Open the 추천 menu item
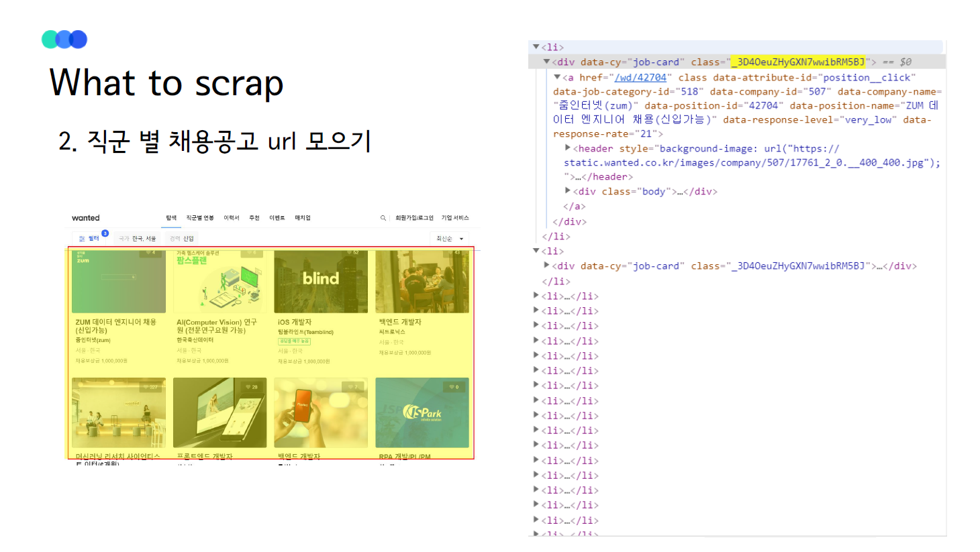The height and width of the screenshot is (552, 980). pos(254,218)
